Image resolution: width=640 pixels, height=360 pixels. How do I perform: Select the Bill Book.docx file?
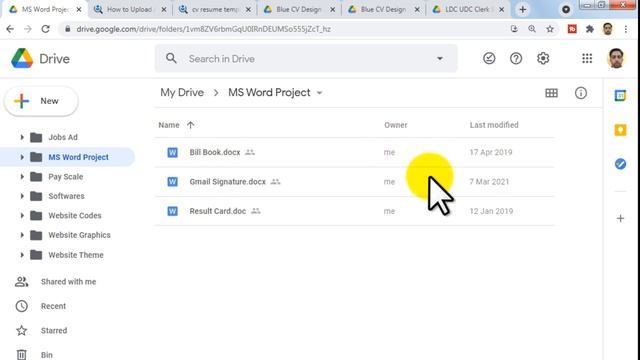click(354, 152)
